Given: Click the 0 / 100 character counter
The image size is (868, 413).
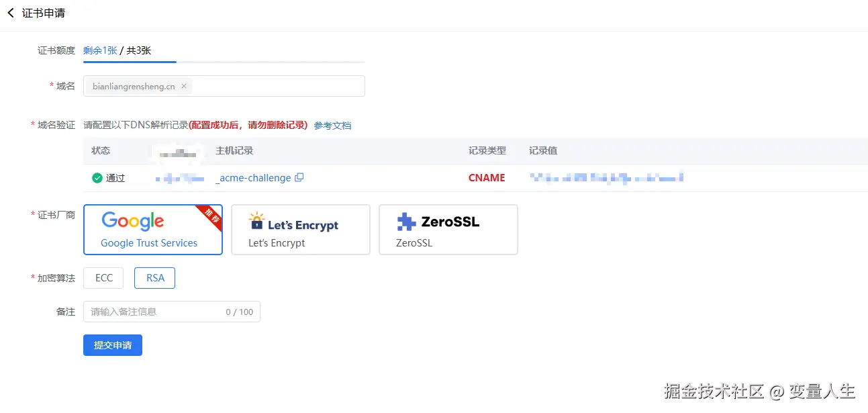Looking at the screenshot, I should tap(240, 312).
